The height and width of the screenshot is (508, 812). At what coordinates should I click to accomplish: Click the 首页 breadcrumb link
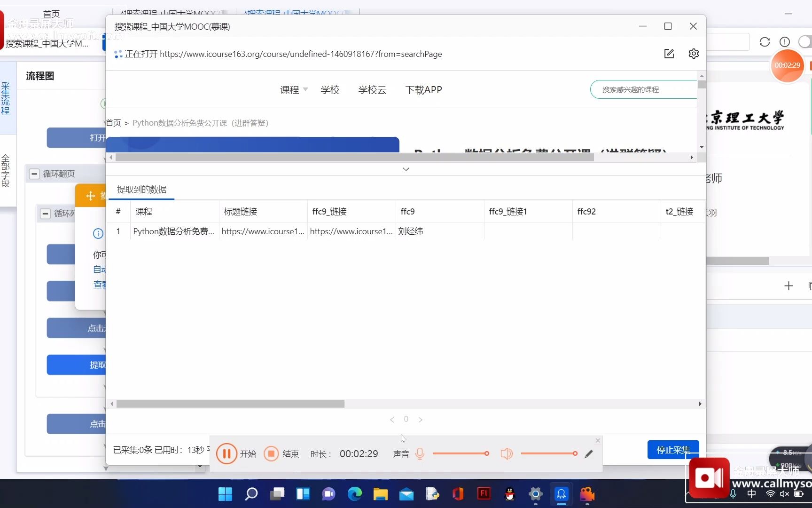pyautogui.click(x=113, y=123)
